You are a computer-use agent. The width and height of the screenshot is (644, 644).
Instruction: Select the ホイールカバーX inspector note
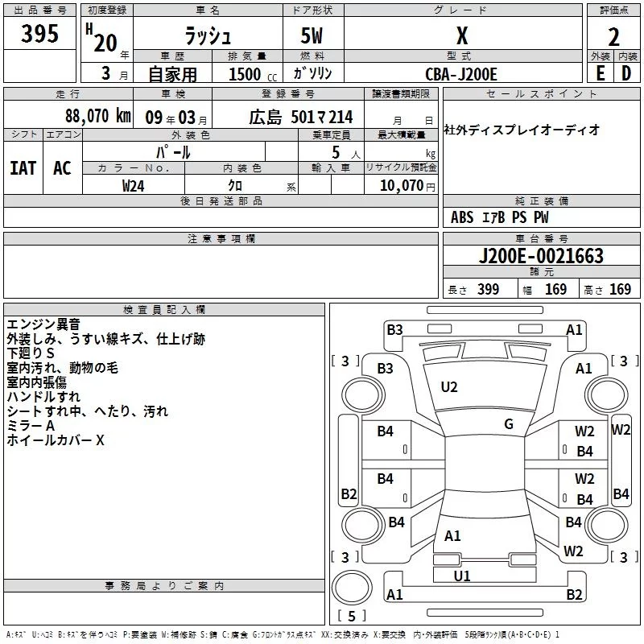(x=56, y=440)
